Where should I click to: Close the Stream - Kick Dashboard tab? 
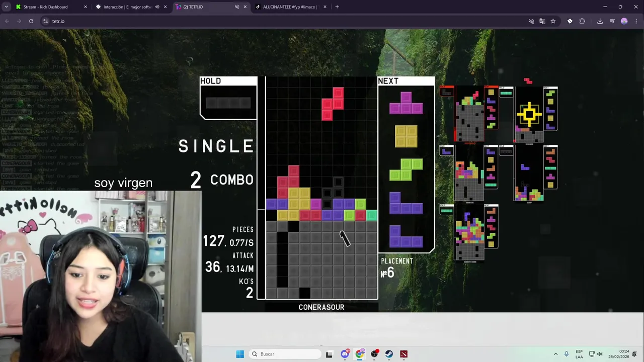pos(85,7)
